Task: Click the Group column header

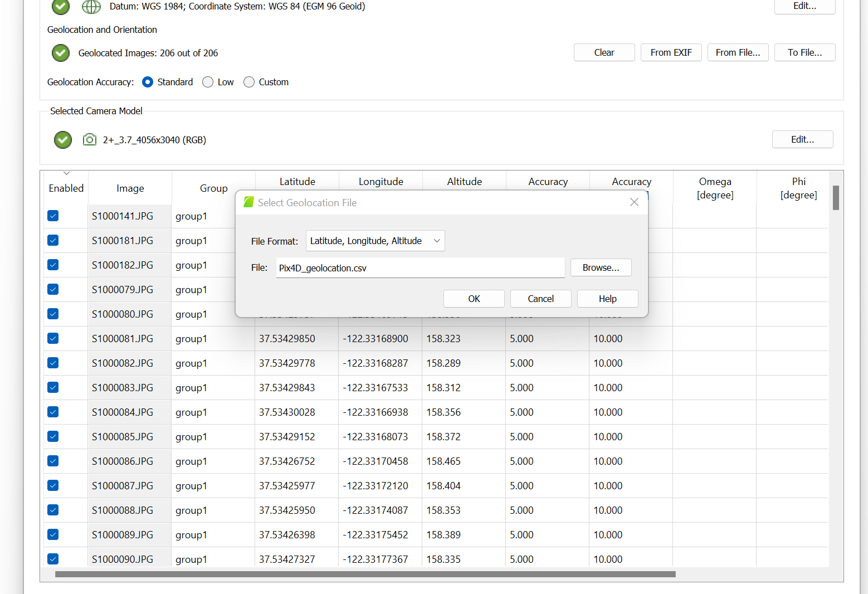Action: pos(213,188)
